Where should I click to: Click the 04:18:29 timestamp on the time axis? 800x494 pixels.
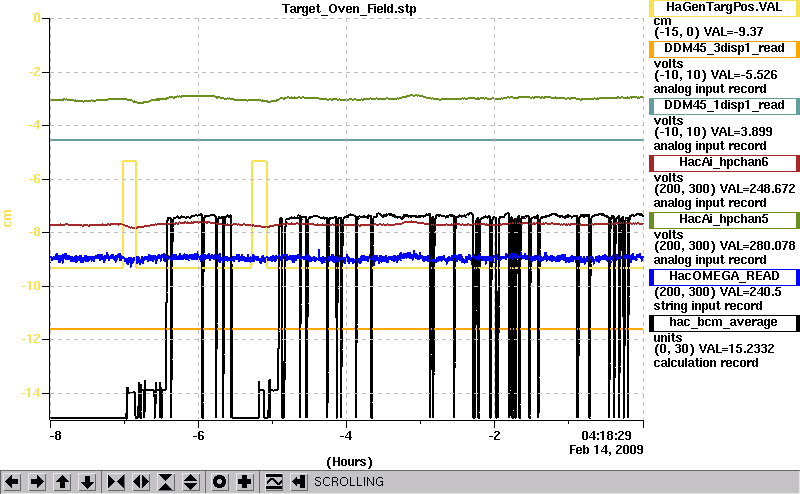[x=606, y=436]
